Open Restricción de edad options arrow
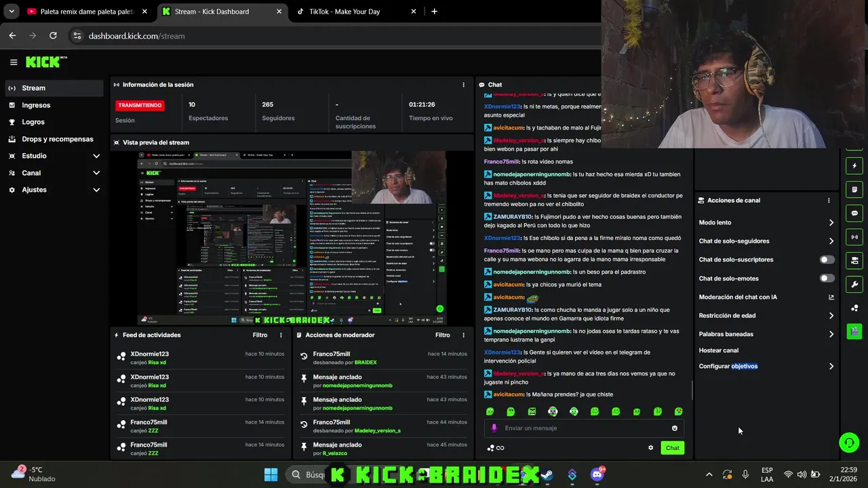The image size is (868, 488). tap(831, 316)
